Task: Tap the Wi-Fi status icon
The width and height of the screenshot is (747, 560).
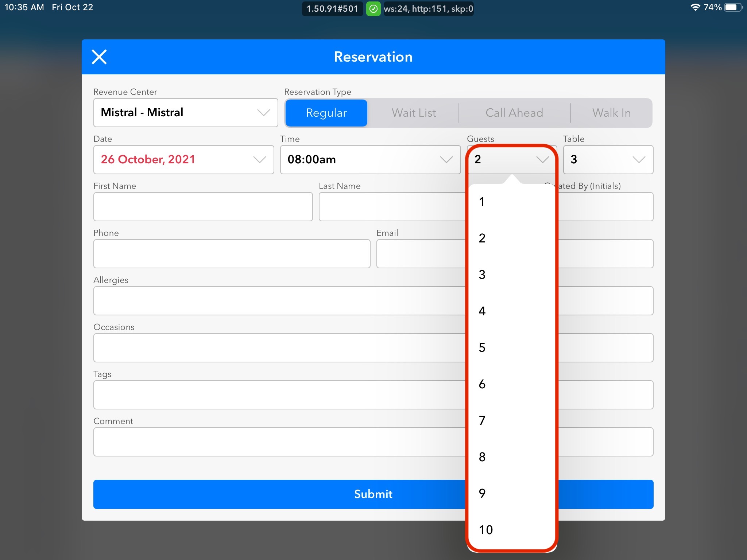Action: tap(695, 7)
